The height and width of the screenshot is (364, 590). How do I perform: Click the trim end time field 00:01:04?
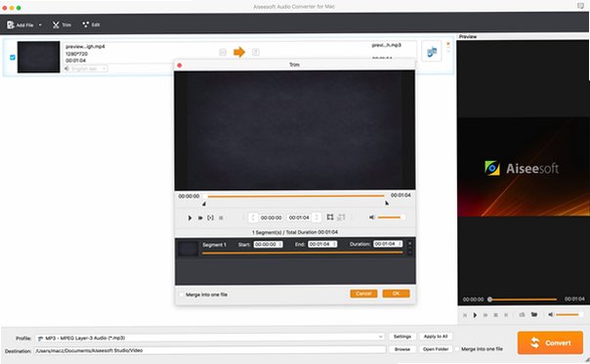299,218
